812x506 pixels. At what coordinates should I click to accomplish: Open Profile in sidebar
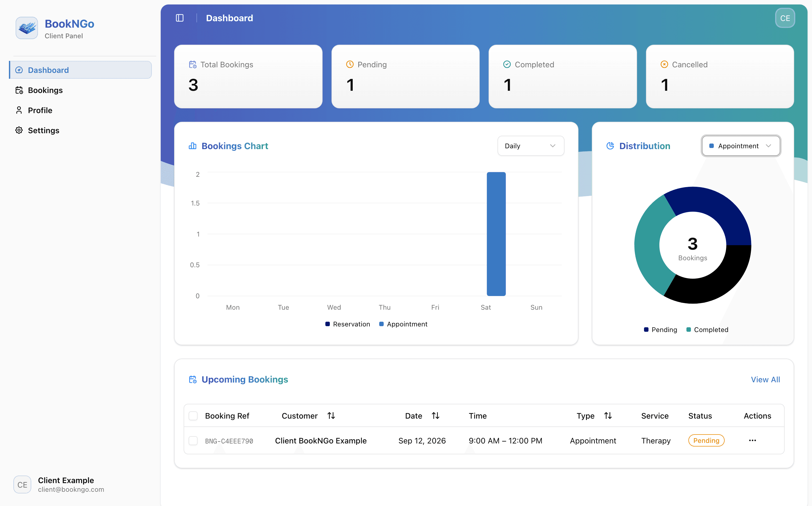click(x=80, y=110)
